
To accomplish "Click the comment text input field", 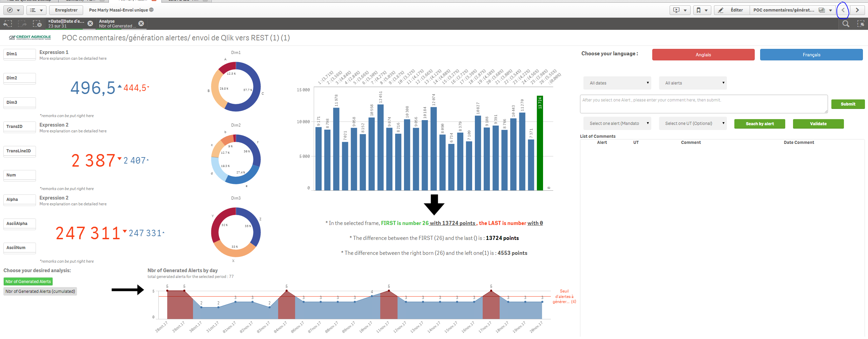I will (704, 104).
